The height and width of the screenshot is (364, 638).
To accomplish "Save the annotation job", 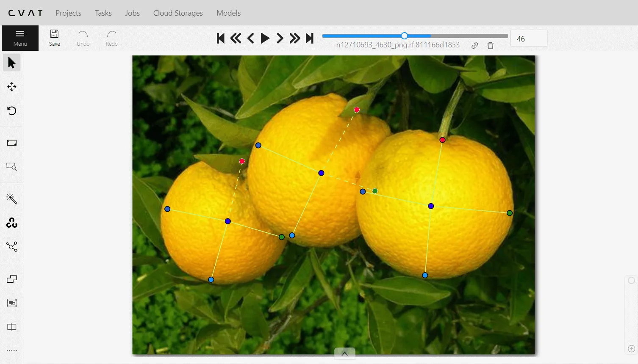I will click(54, 38).
